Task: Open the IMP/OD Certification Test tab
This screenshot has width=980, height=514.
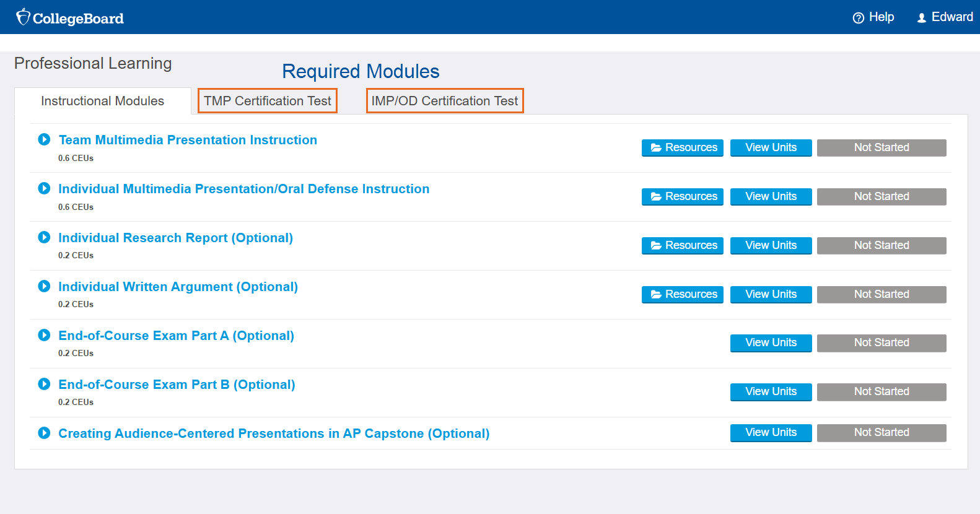Action: click(x=445, y=101)
